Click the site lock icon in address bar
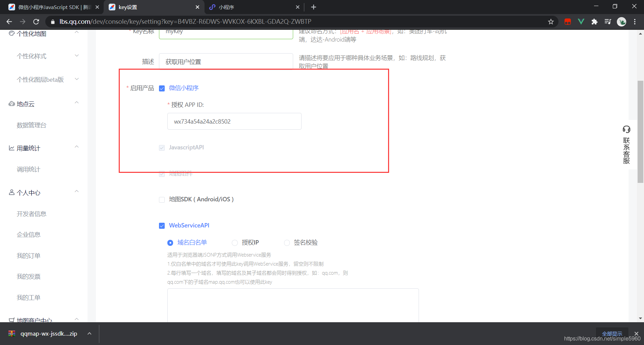The height and width of the screenshot is (345, 644). point(53,22)
